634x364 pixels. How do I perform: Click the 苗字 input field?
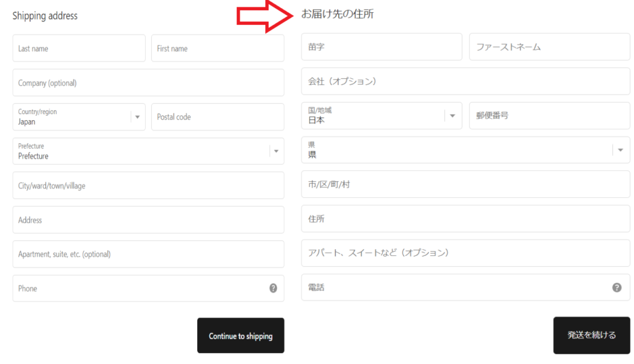coord(381,47)
